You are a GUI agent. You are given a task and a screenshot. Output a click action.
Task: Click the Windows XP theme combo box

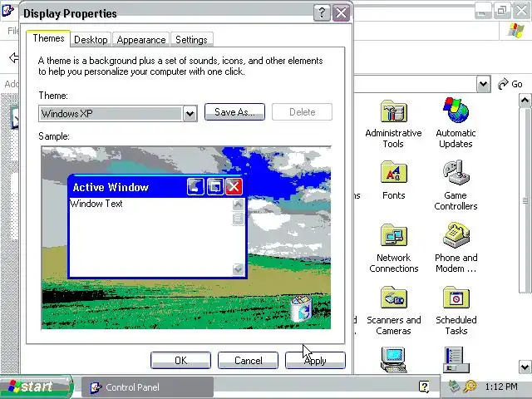(x=118, y=114)
